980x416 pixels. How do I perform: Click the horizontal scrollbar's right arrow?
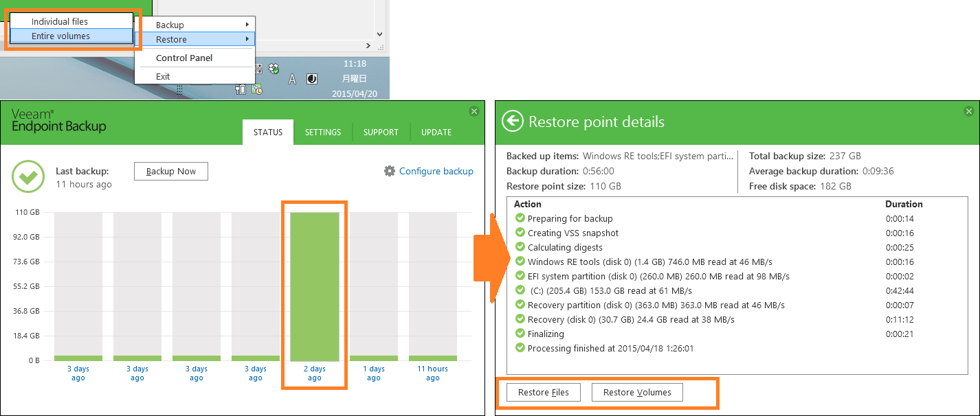(367, 45)
